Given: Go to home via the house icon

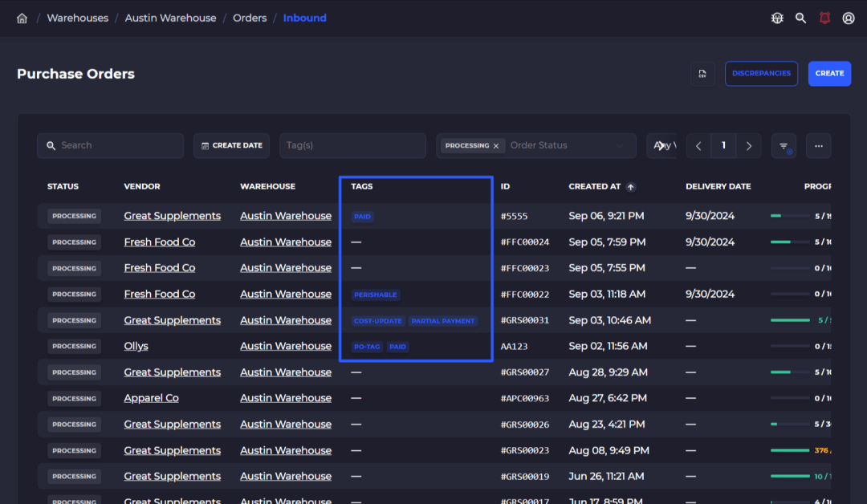Looking at the screenshot, I should coord(22,18).
